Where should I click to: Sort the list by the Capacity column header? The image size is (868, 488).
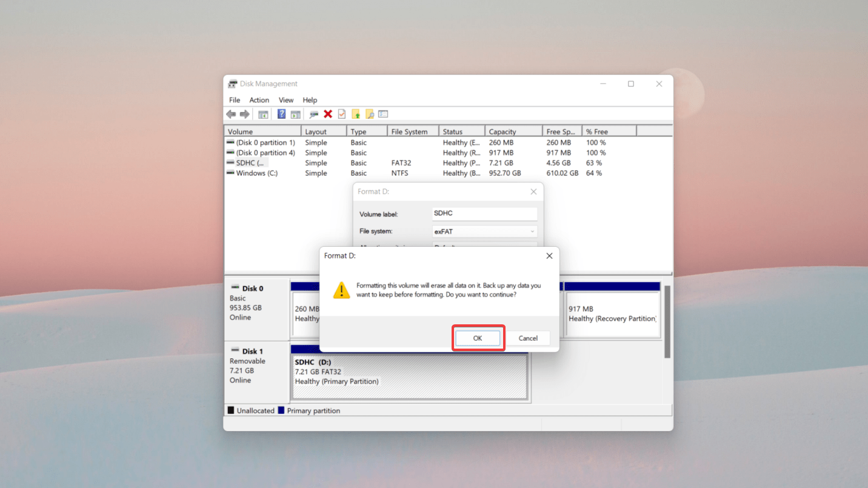pyautogui.click(x=513, y=132)
